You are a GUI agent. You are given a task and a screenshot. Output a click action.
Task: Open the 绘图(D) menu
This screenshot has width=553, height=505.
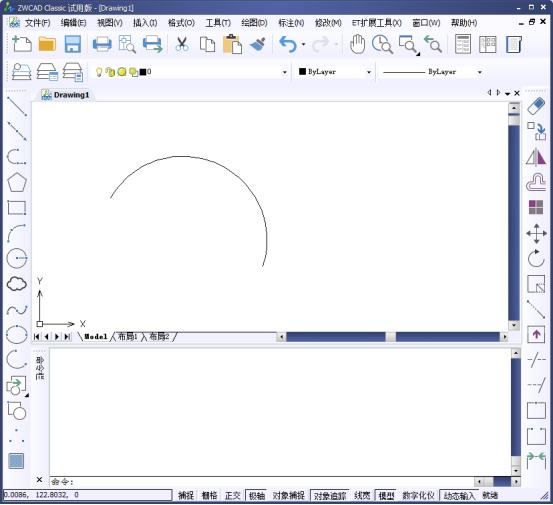pos(254,23)
